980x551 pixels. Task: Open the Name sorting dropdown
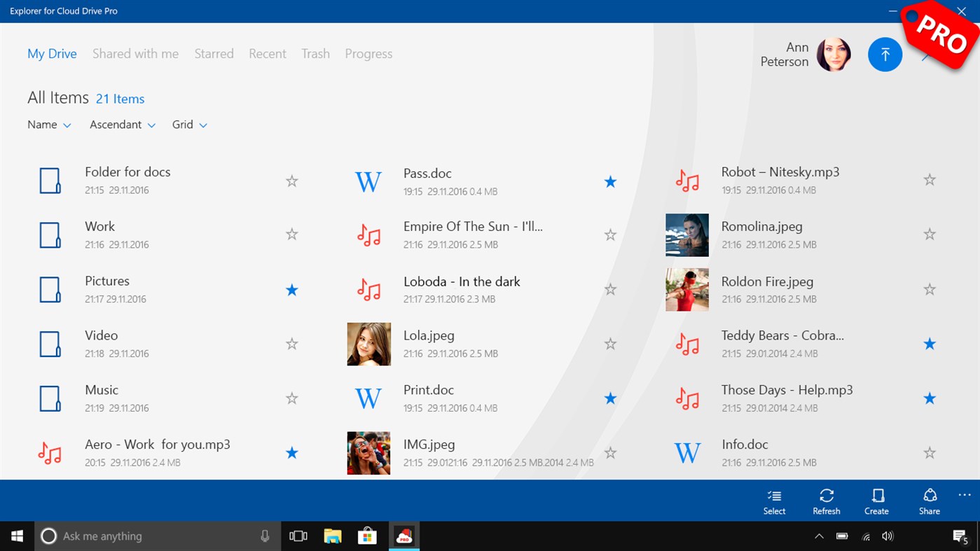coord(49,124)
